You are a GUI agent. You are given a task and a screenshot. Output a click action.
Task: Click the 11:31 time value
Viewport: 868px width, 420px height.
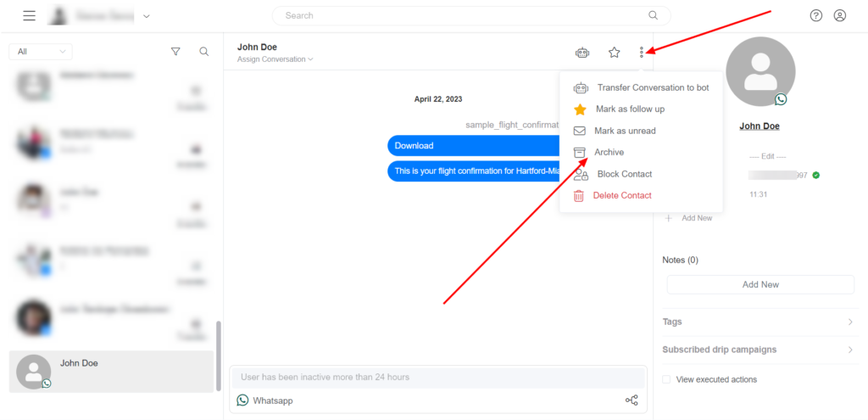(x=758, y=194)
